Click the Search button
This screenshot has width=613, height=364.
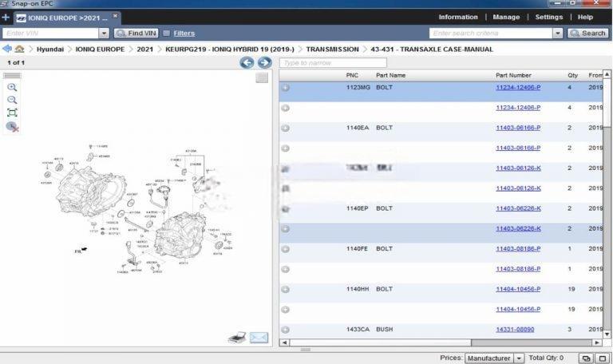pos(587,34)
